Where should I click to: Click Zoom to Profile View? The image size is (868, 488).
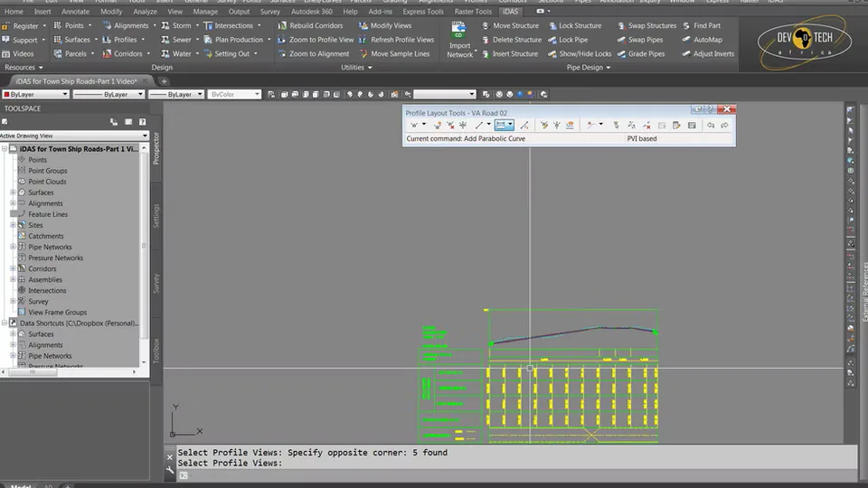(x=315, y=40)
